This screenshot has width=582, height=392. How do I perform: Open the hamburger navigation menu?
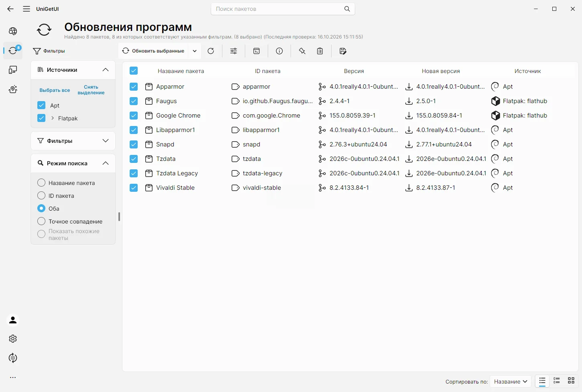26,9
